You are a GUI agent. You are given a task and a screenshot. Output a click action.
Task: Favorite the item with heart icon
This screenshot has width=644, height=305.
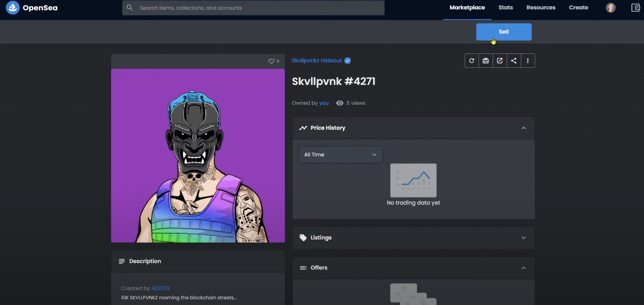click(271, 61)
